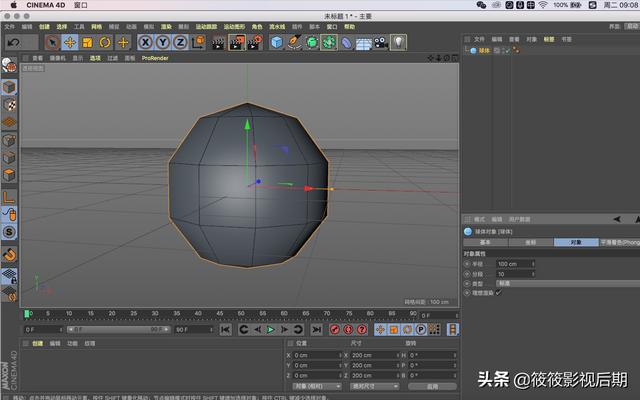The width and height of the screenshot is (640, 400).
Task: Open the Floor environment icon
Action: click(x=364, y=42)
